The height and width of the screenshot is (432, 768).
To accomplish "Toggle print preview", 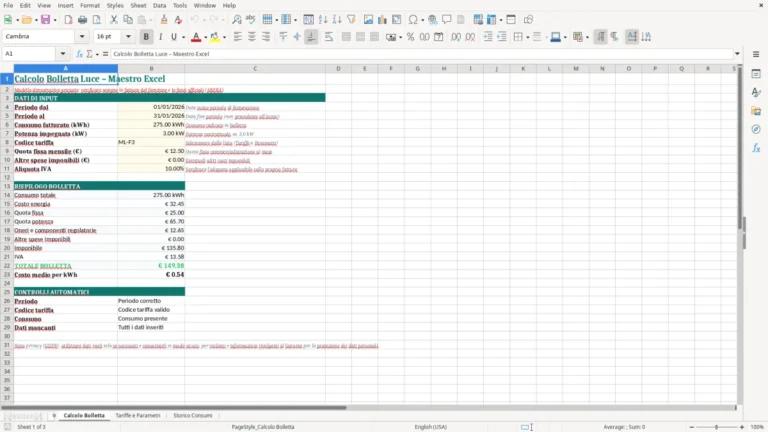I will click(x=96, y=20).
